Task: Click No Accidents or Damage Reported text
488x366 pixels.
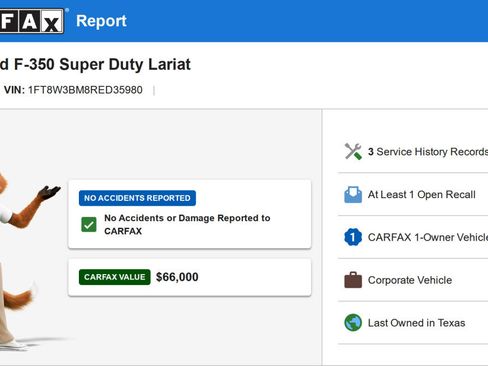Action: (x=187, y=224)
